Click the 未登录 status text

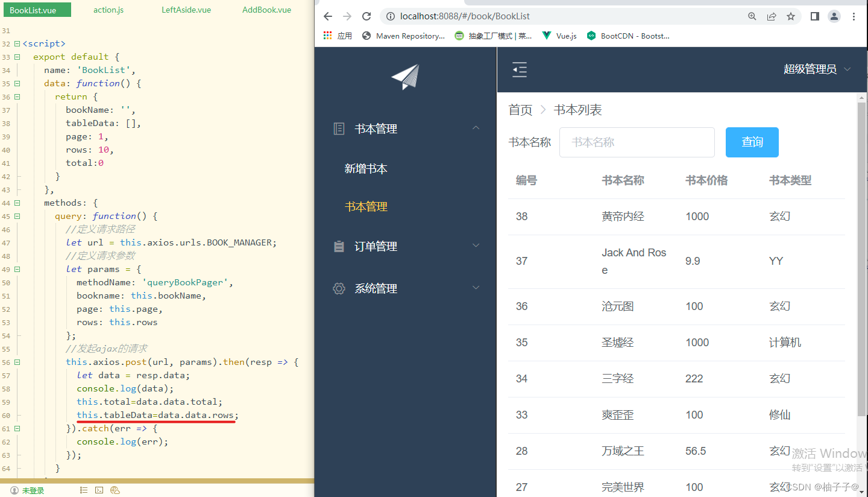coord(33,490)
